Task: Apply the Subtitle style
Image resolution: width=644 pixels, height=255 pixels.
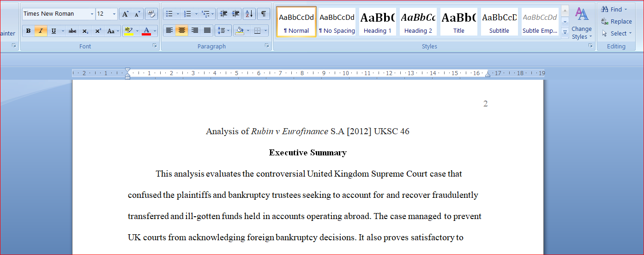Action: 500,22
